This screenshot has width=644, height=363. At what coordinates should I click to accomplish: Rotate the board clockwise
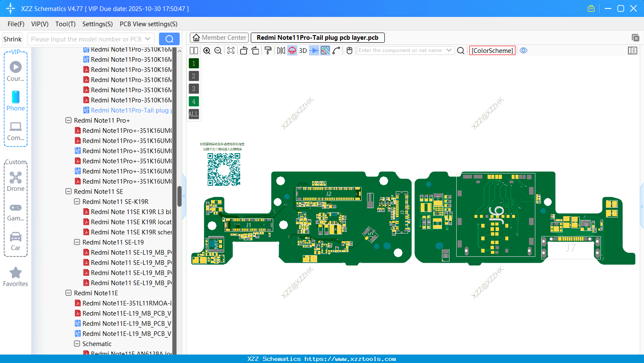pyautogui.click(x=255, y=50)
